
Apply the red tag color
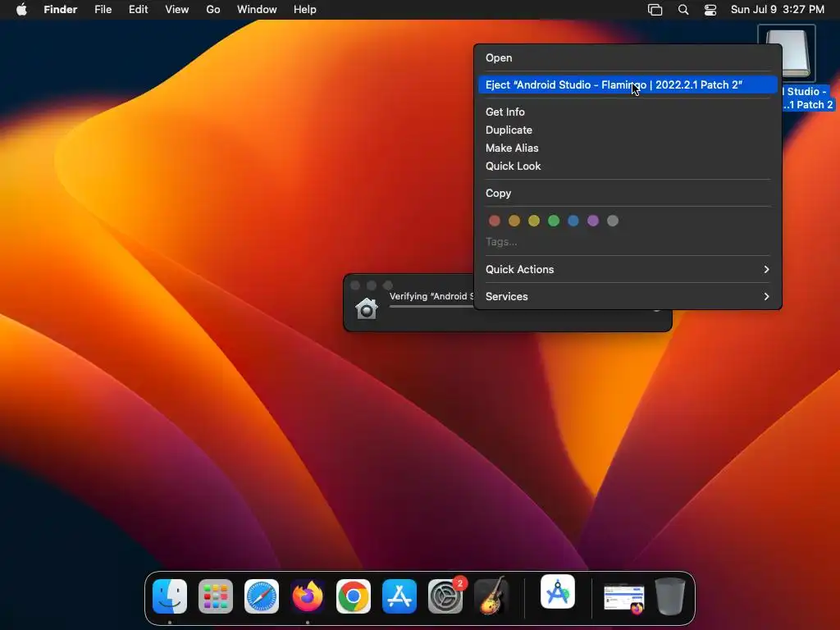pyautogui.click(x=495, y=221)
